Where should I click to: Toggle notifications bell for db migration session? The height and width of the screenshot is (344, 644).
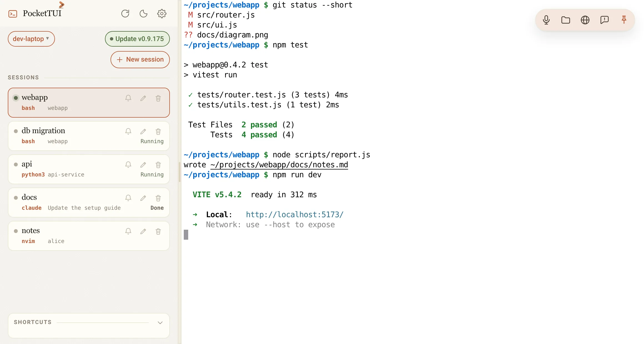coord(128,131)
